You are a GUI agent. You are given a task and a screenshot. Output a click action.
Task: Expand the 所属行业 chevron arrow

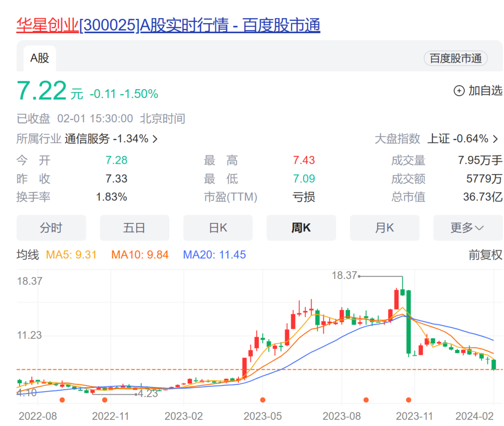155,139
